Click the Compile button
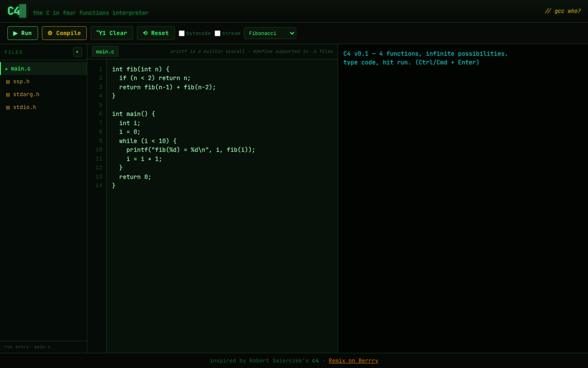 tap(64, 33)
